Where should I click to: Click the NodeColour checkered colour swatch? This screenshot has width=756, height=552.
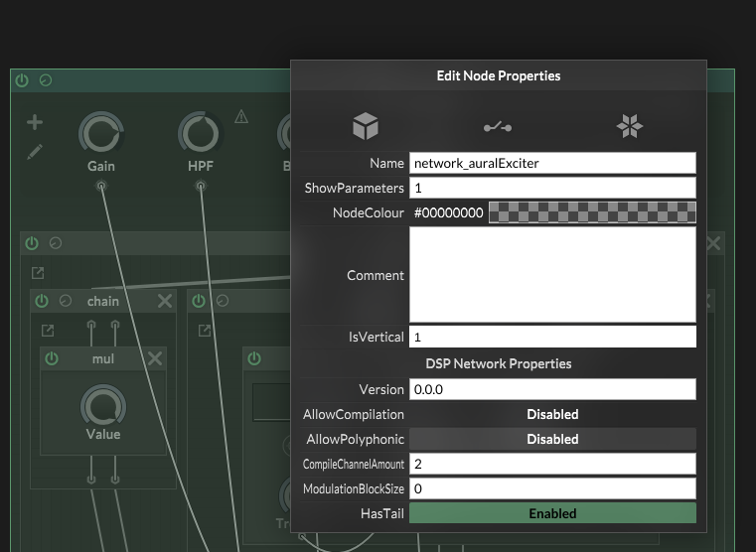click(592, 212)
